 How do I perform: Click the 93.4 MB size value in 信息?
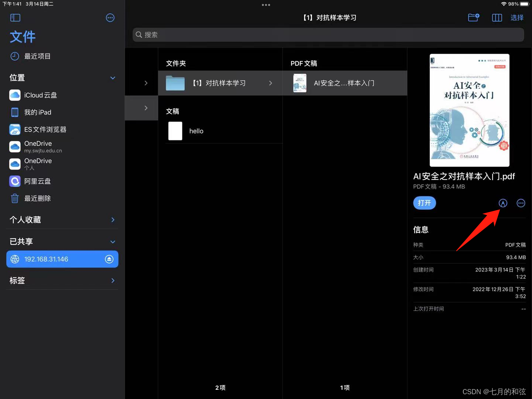tap(516, 257)
